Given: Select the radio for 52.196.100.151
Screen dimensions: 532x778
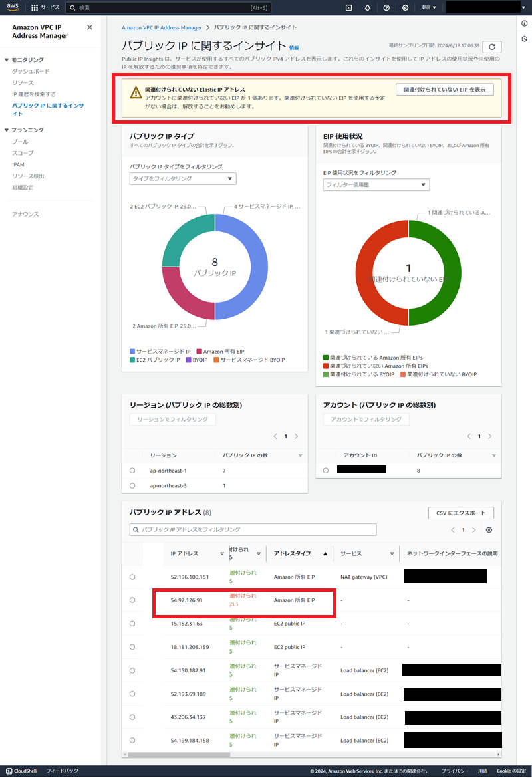Looking at the screenshot, I should pyautogui.click(x=132, y=577).
